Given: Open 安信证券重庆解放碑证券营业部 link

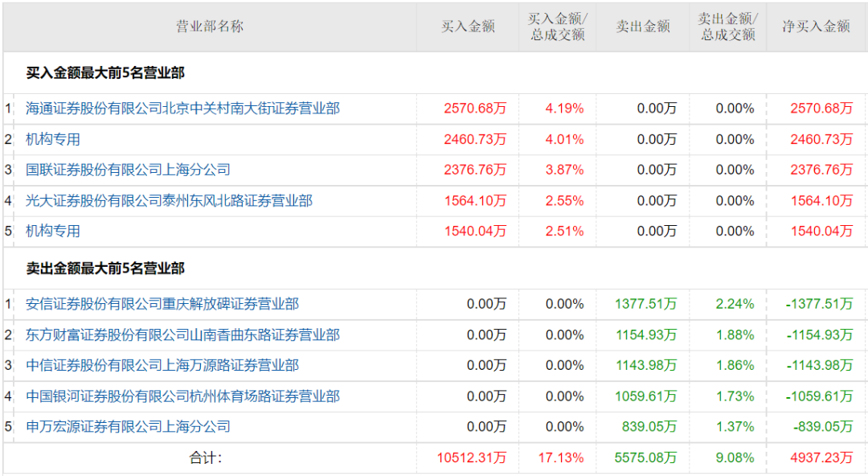Looking at the screenshot, I should click(x=162, y=304).
